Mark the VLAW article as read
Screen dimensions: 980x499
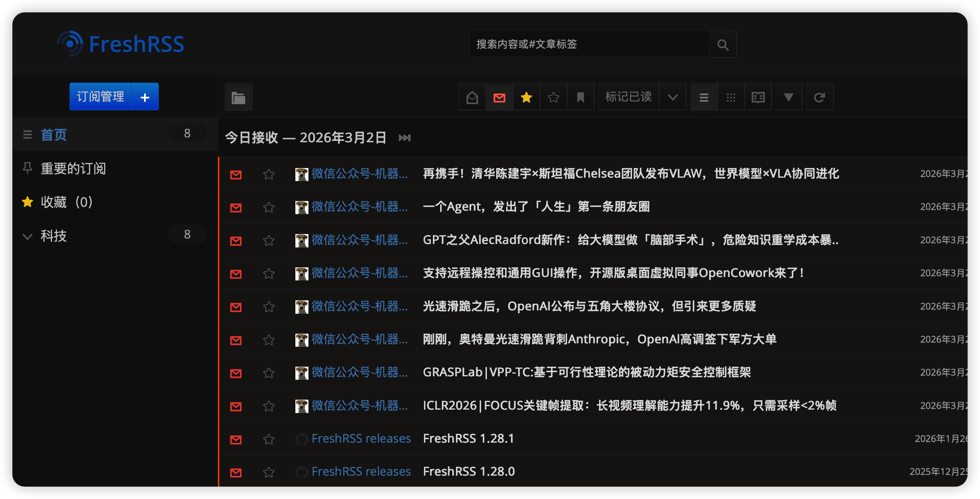coord(236,174)
